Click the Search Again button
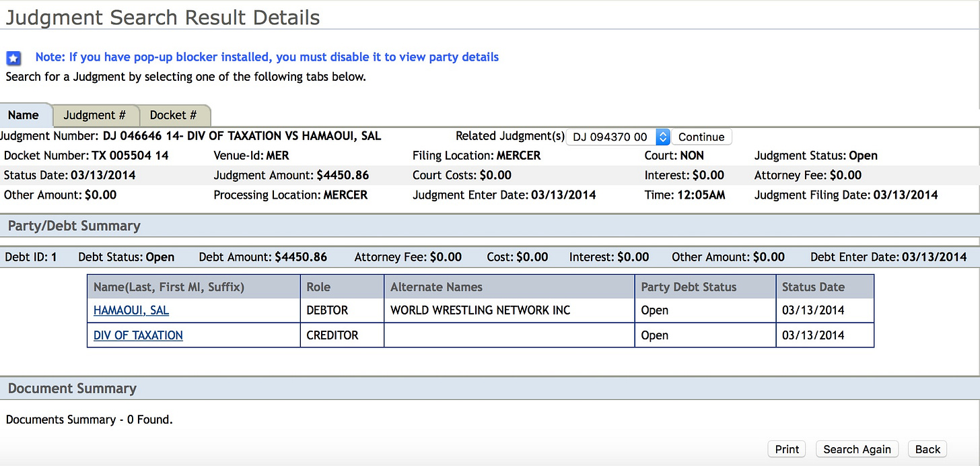The height and width of the screenshot is (466, 980). pos(857,449)
